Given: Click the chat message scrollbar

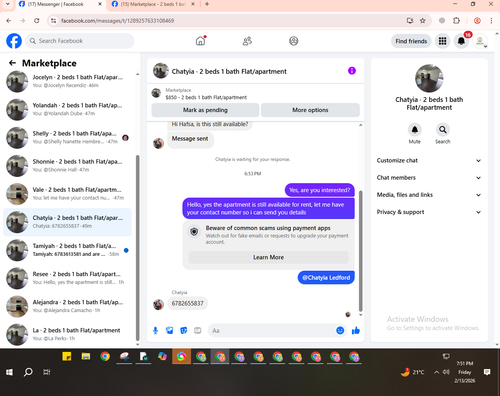Looking at the screenshot, I should (x=360, y=251).
